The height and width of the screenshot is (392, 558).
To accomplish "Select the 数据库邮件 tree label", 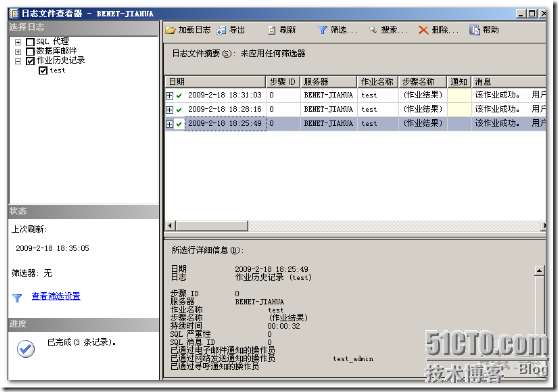I will click(x=57, y=51).
